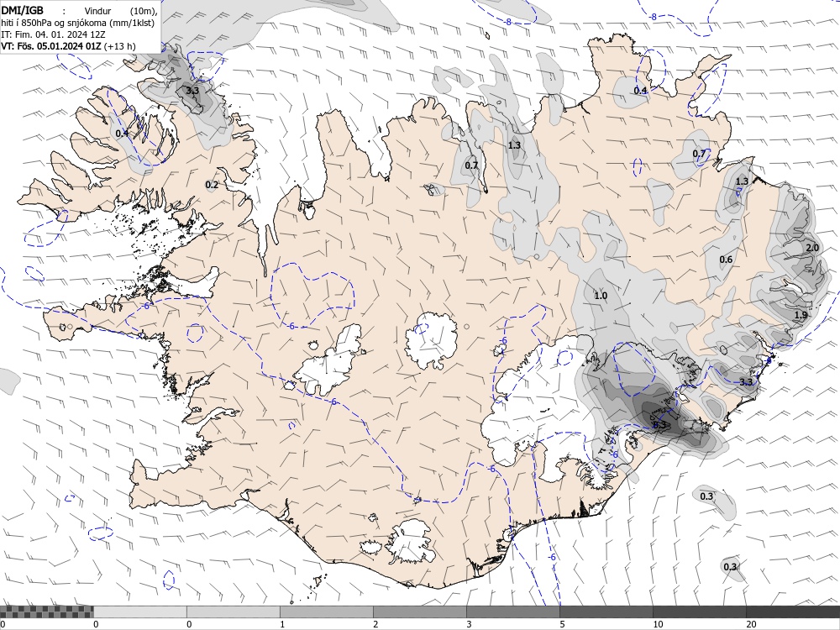The height and width of the screenshot is (630, 840).
Task: Click the 1.9 snowfall value on east coast
Action: pos(801,315)
